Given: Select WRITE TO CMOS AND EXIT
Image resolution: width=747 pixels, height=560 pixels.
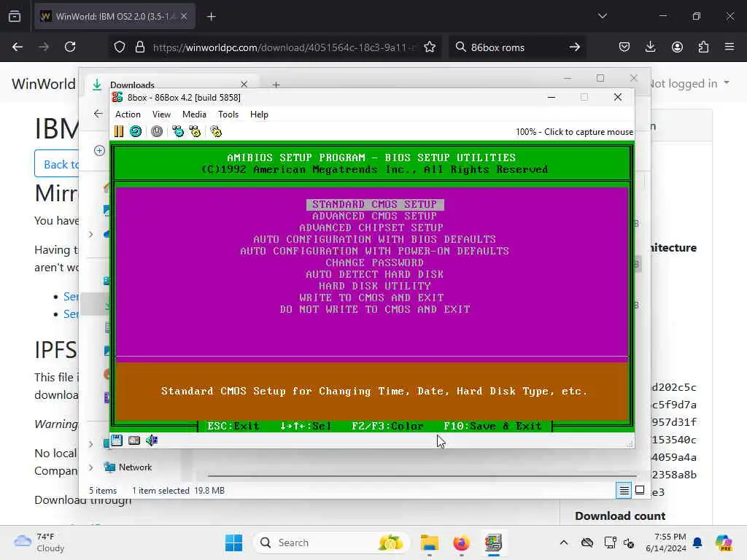Looking at the screenshot, I should coord(371,297).
